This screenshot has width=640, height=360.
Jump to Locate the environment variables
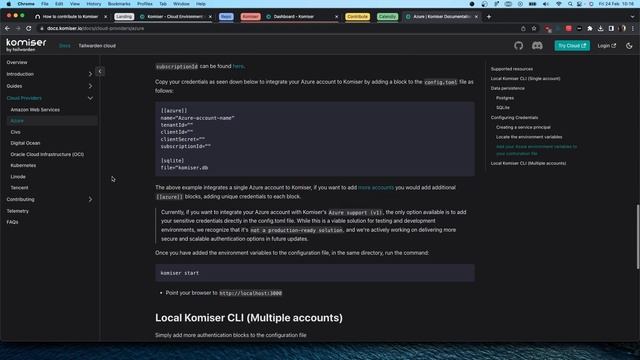[529, 137]
